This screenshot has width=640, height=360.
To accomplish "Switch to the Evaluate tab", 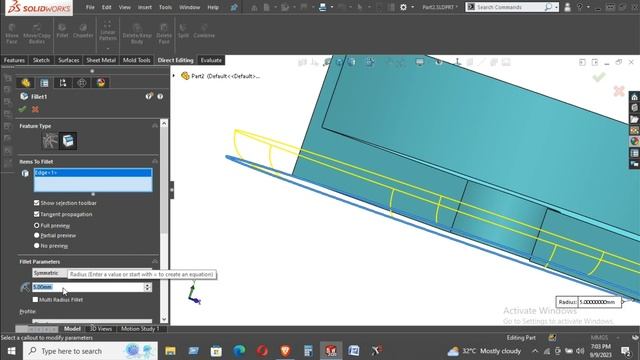I will (211, 60).
